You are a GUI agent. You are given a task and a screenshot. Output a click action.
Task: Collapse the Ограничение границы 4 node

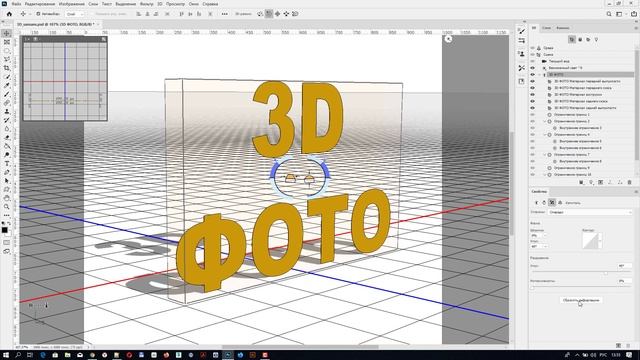[545, 134]
